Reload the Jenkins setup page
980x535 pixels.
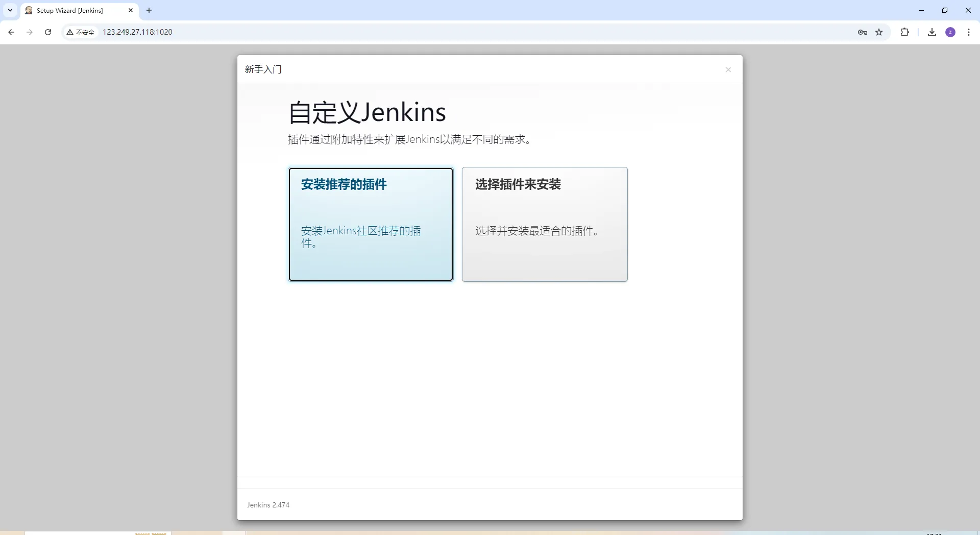point(48,32)
